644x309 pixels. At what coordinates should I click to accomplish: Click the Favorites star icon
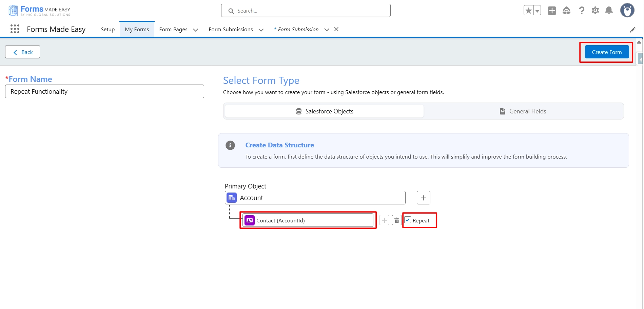tap(528, 11)
